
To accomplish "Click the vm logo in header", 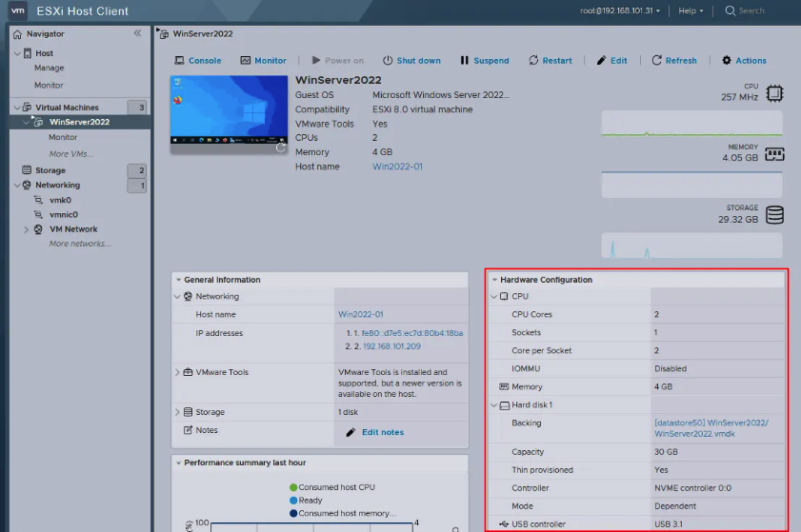I will pos(18,10).
